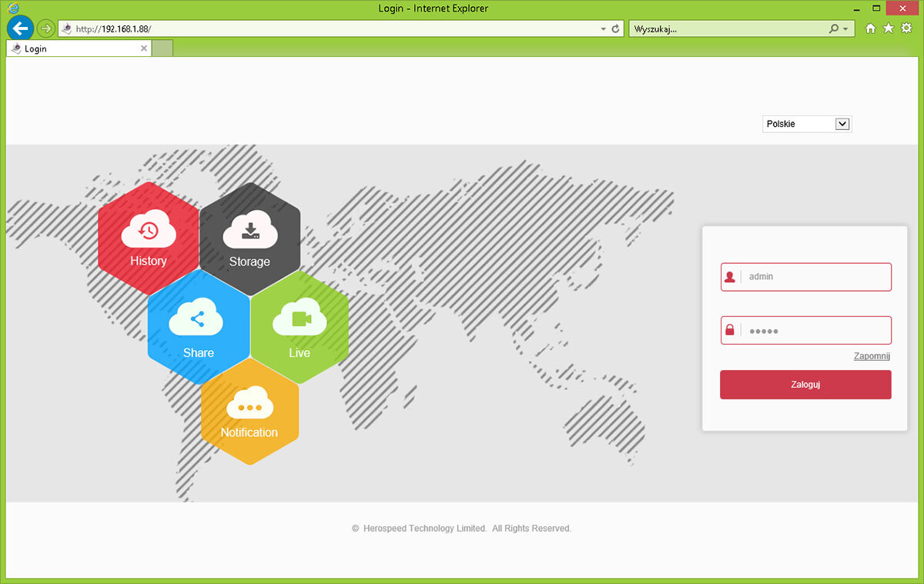The image size is (924, 584).
Task: Expand the address bar history dropdown arrow
Action: (x=604, y=28)
